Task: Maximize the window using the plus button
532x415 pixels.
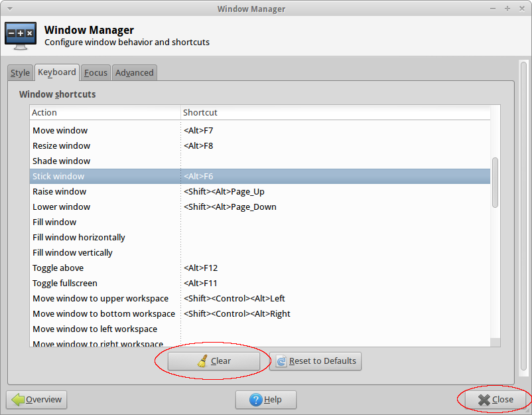Action: click(507, 9)
